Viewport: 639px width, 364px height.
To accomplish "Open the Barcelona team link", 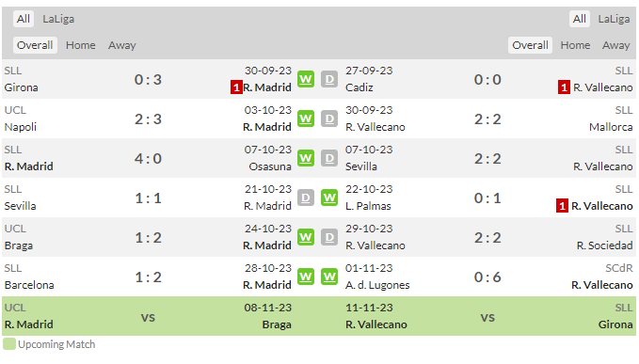I will (29, 285).
